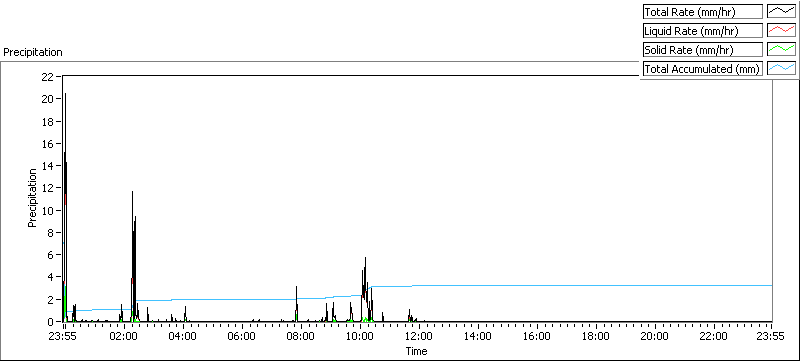
Task: Click the 20:00 time axis label
Action: pyautogui.click(x=655, y=336)
